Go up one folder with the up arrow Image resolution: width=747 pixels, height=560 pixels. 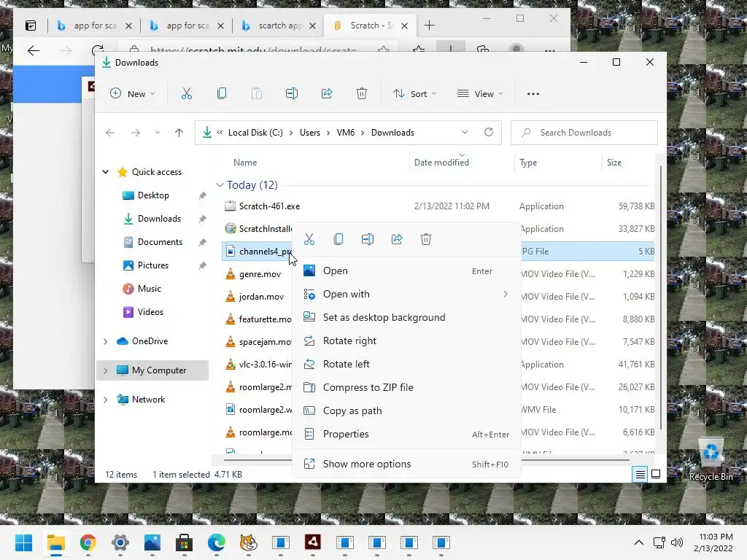[x=179, y=133]
